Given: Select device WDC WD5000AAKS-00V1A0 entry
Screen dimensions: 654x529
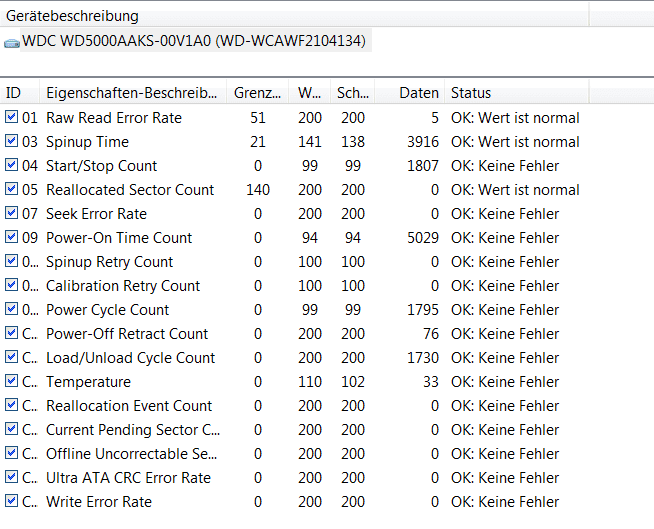Looking at the screenshot, I should [194, 41].
